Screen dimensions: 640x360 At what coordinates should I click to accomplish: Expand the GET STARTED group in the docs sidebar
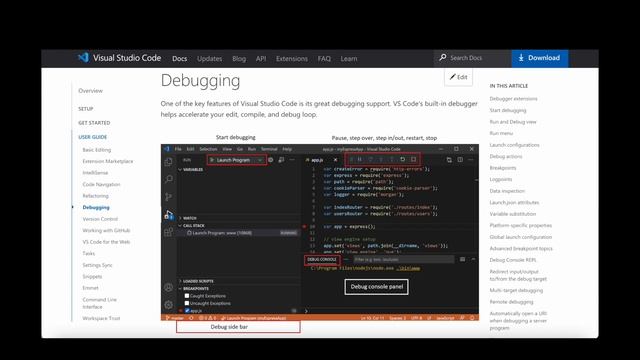pyautogui.click(x=94, y=123)
